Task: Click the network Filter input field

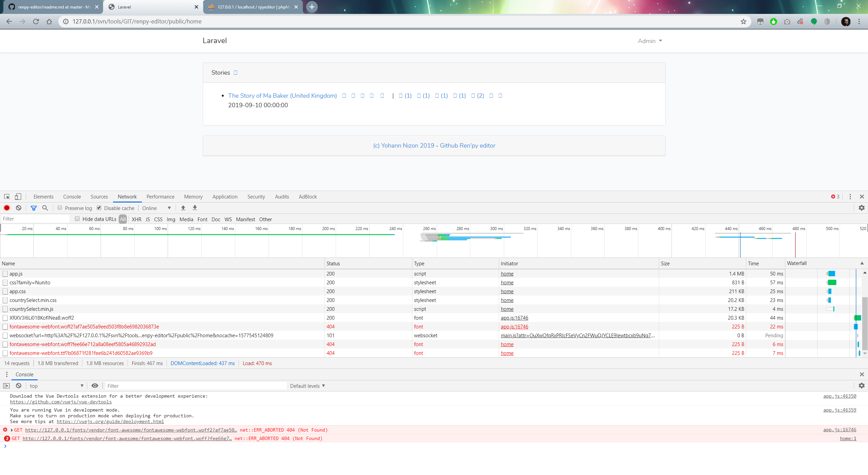Action: 35,219
